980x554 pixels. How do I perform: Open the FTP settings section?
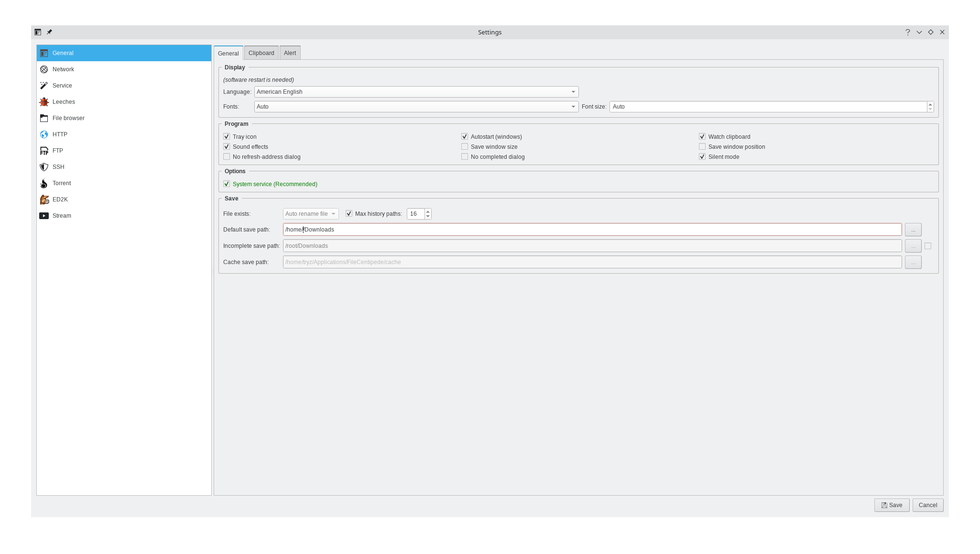tap(58, 151)
